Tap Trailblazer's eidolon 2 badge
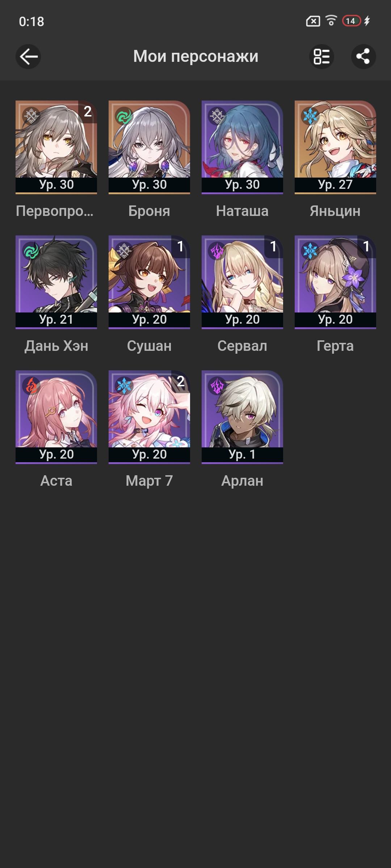The height and width of the screenshot is (868, 391). [x=88, y=112]
